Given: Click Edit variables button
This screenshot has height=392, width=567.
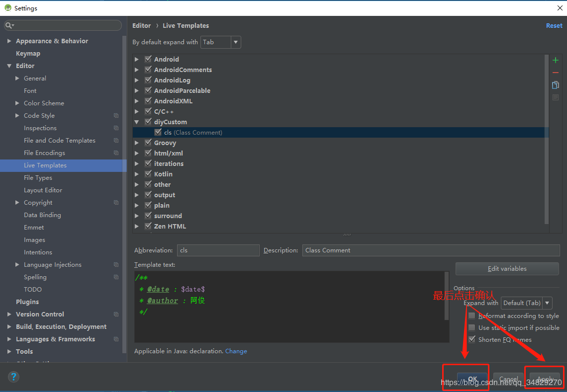Looking at the screenshot, I should coord(507,268).
